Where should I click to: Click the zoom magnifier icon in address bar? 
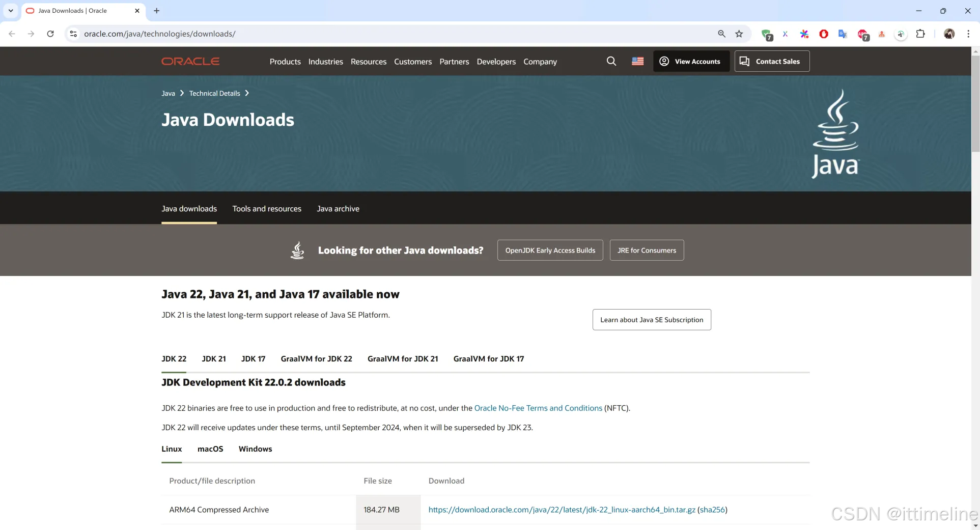coord(721,34)
